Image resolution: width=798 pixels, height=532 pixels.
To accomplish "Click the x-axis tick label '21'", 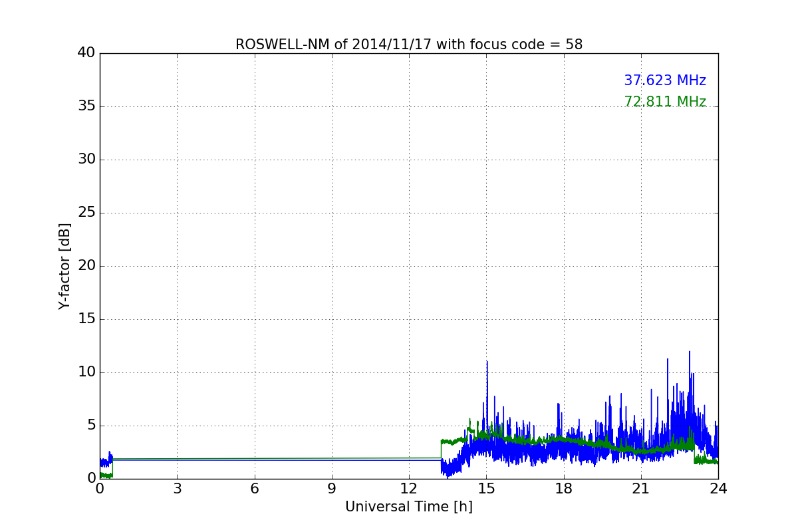I will click(641, 489).
